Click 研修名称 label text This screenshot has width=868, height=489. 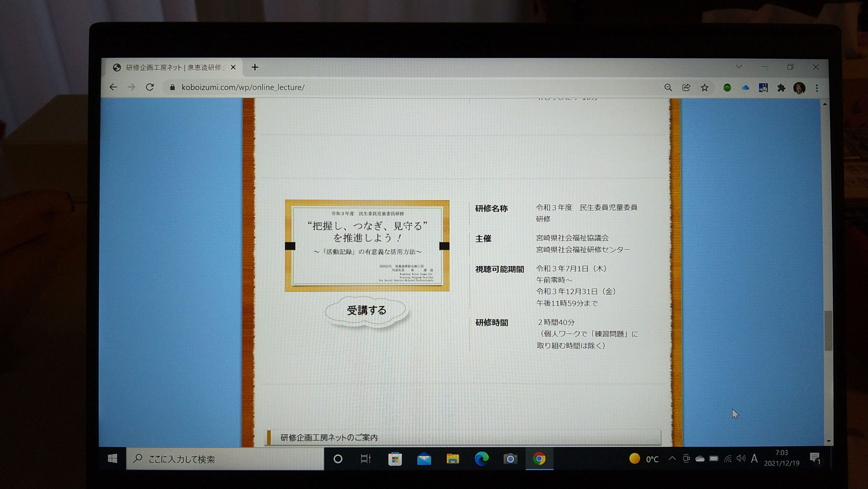(x=491, y=208)
